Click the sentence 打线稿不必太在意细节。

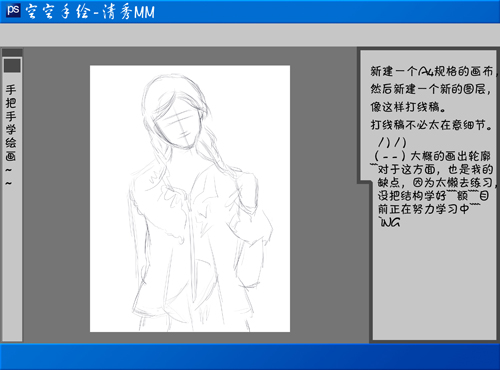[x=431, y=125]
